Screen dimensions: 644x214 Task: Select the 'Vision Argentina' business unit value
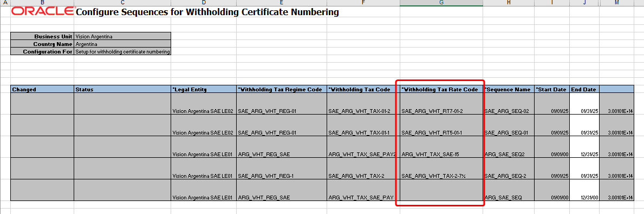pos(122,37)
